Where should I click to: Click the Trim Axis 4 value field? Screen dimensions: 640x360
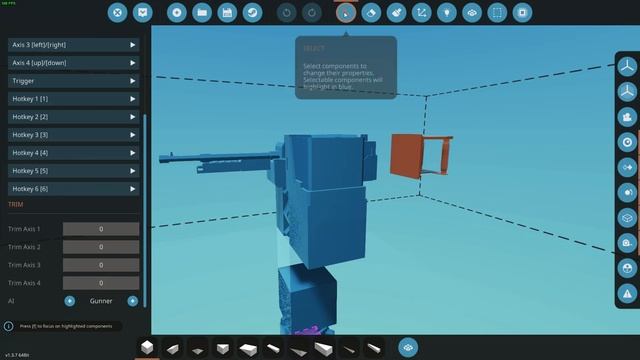(x=101, y=283)
